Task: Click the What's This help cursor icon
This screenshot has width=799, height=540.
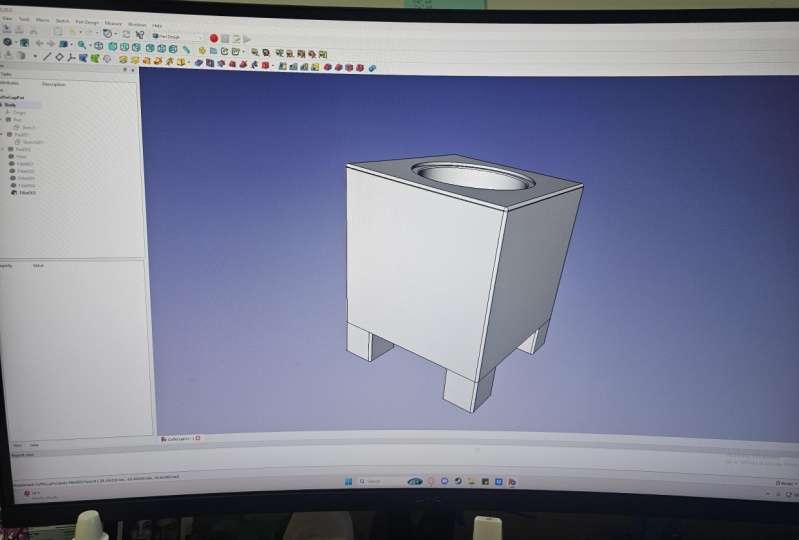Action: tap(139, 35)
